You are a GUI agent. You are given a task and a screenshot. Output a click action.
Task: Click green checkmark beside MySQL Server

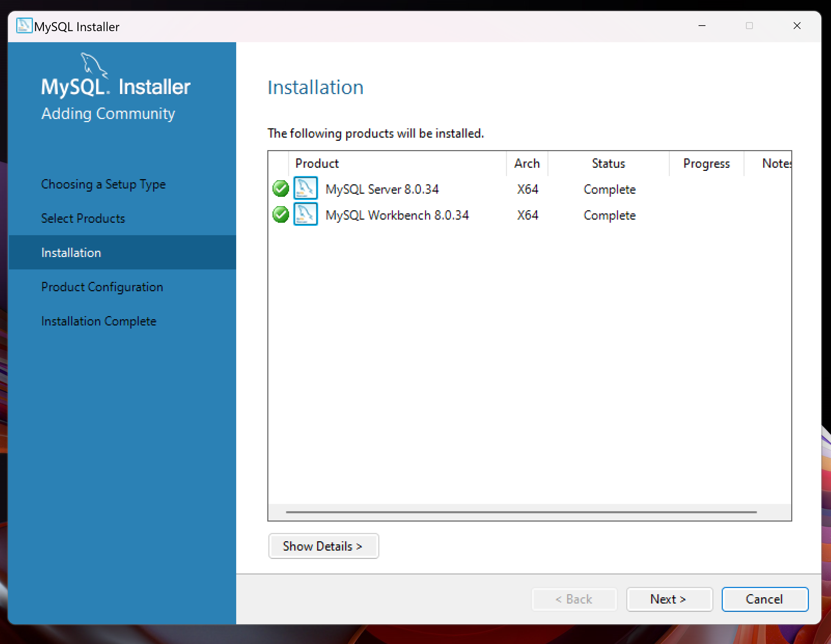coord(281,189)
